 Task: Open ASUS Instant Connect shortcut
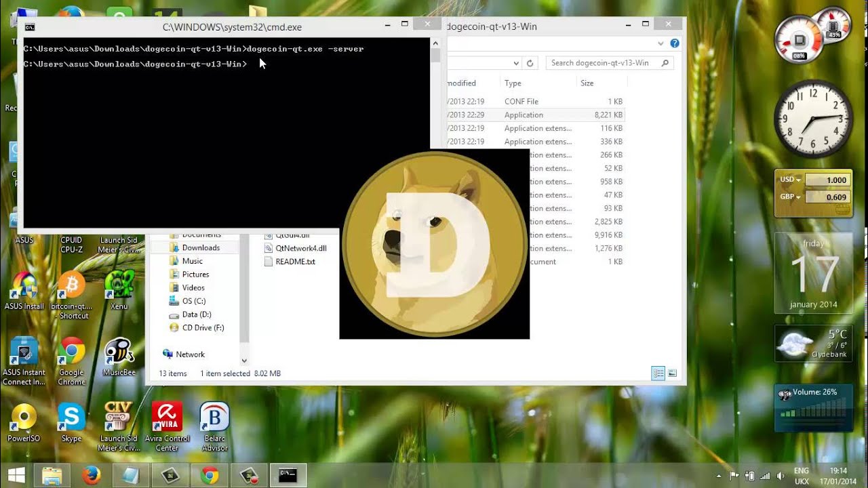pyautogui.click(x=24, y=361)
